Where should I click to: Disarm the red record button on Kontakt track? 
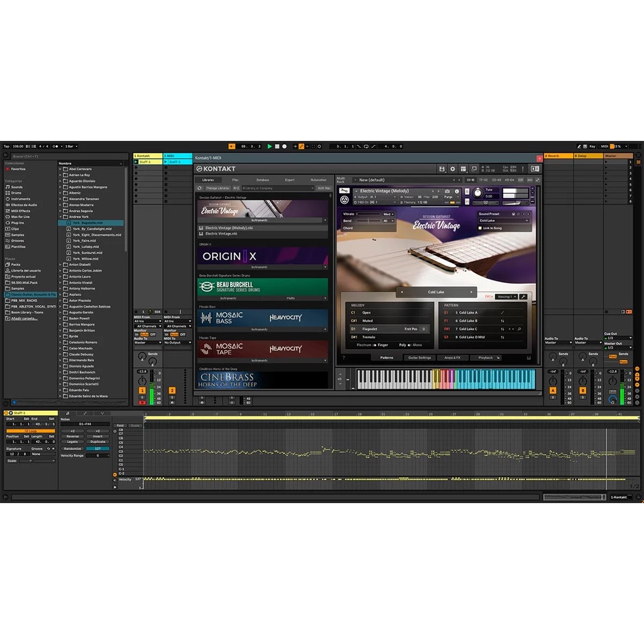[142, 402]
